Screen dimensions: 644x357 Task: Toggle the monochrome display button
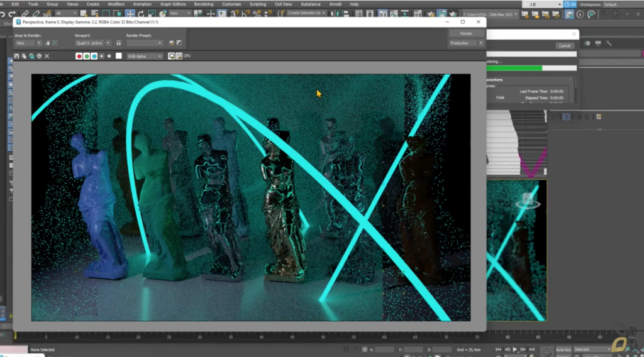click(x=109, y=56)
